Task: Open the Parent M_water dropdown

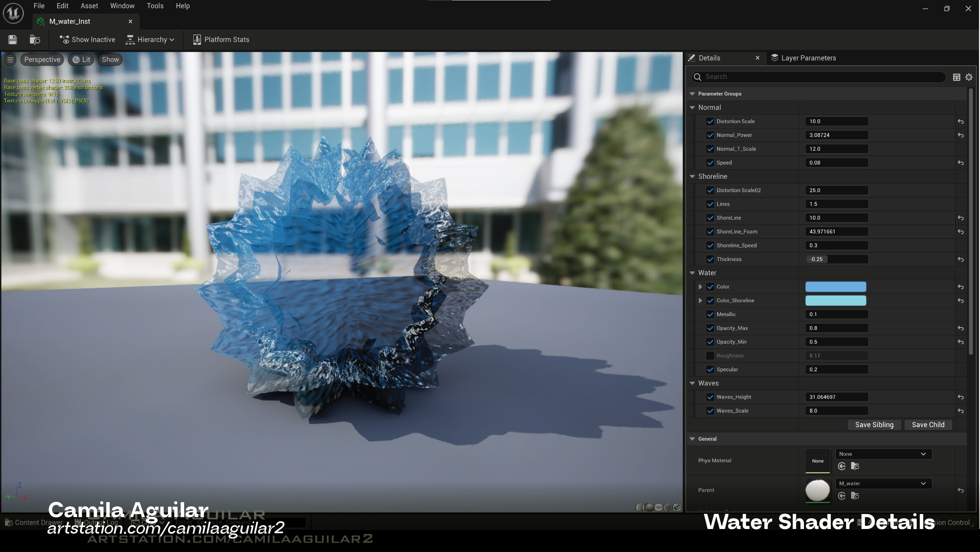Action: [883, 483]
